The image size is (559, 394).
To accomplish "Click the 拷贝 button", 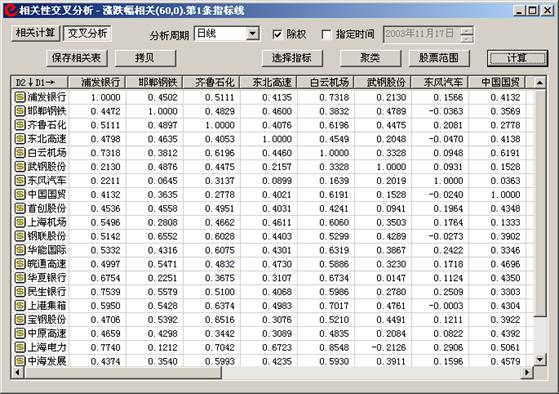I will click(x=145, y=58).
